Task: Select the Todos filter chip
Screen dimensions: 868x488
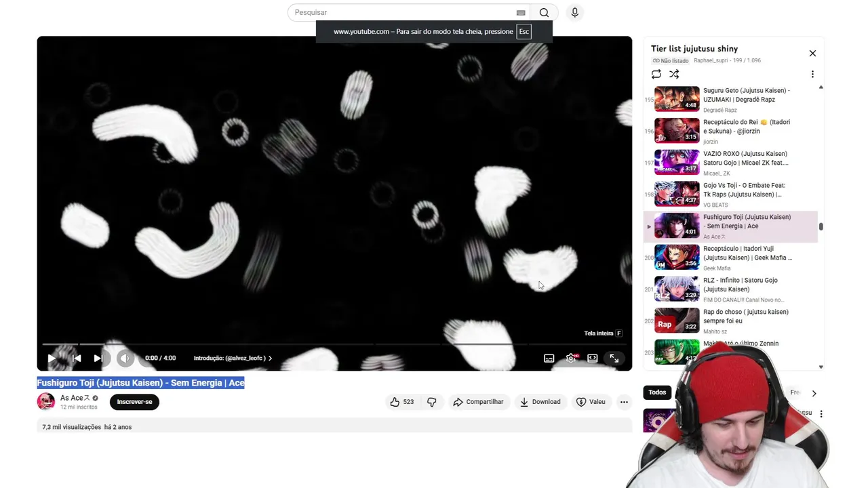Action: tap(657, 392)
